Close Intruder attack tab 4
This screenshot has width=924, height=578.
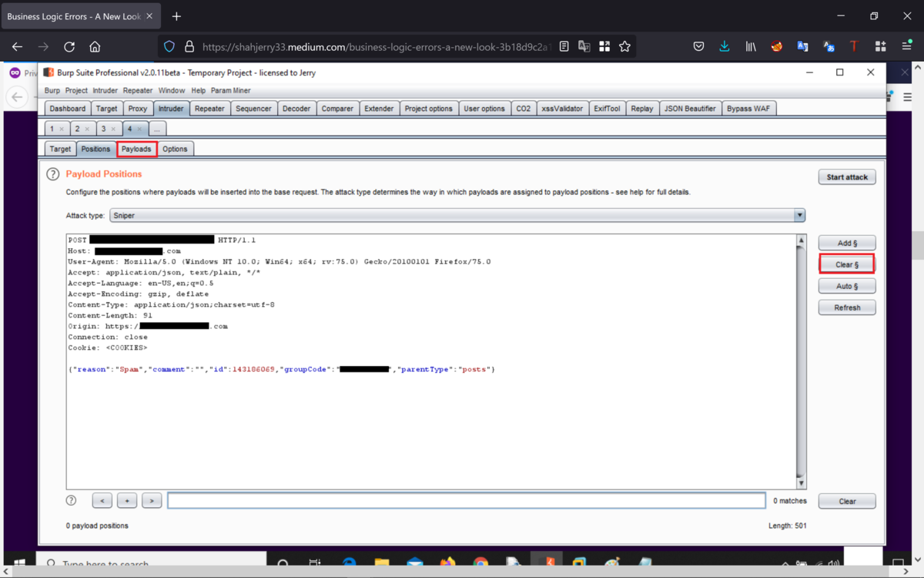pyautogui.click(x=139, y=129)
